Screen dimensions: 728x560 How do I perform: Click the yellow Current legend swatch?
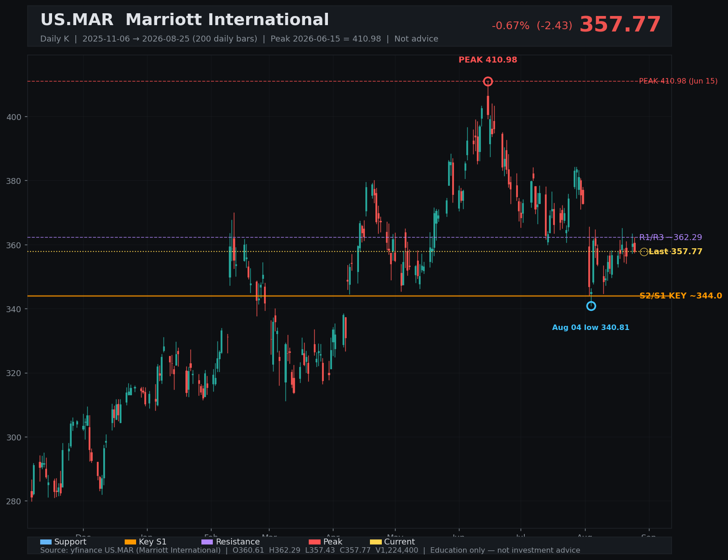pyautogui.click(x=375, y=542)
